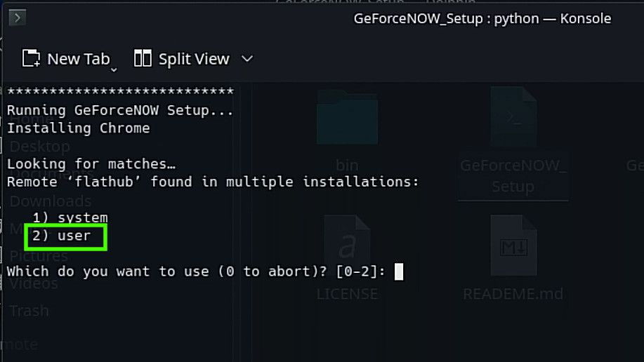Click the LICENSE file name label
Viewport: 644px width, 362px height.
(347, 294)
